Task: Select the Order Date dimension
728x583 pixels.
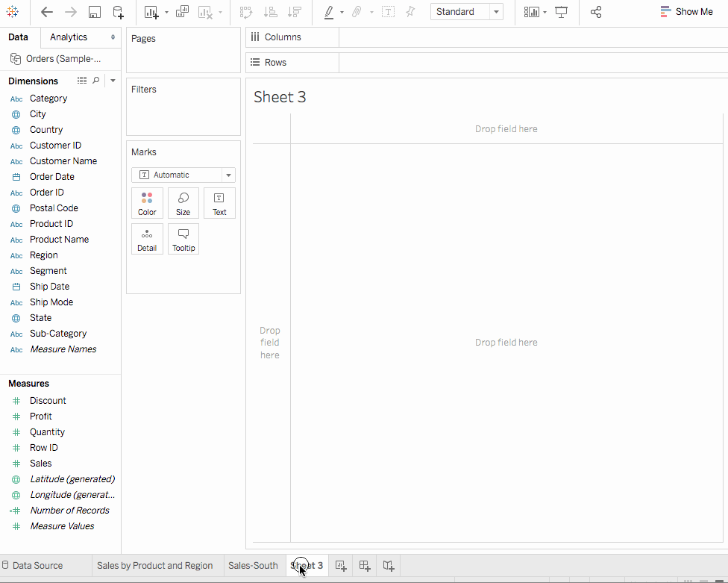Action: 52,177
